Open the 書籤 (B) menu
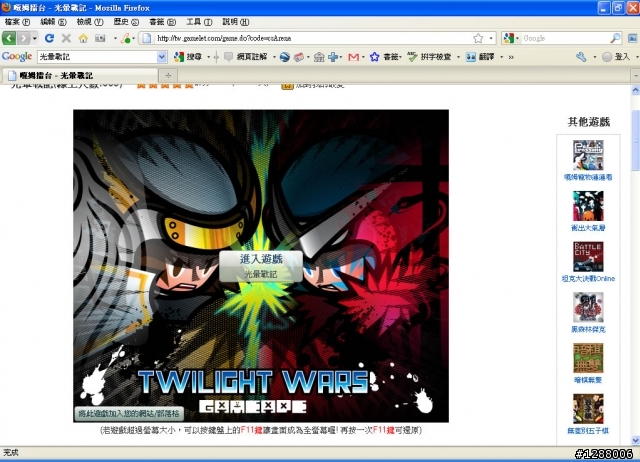640x462 pixels. 162,22
